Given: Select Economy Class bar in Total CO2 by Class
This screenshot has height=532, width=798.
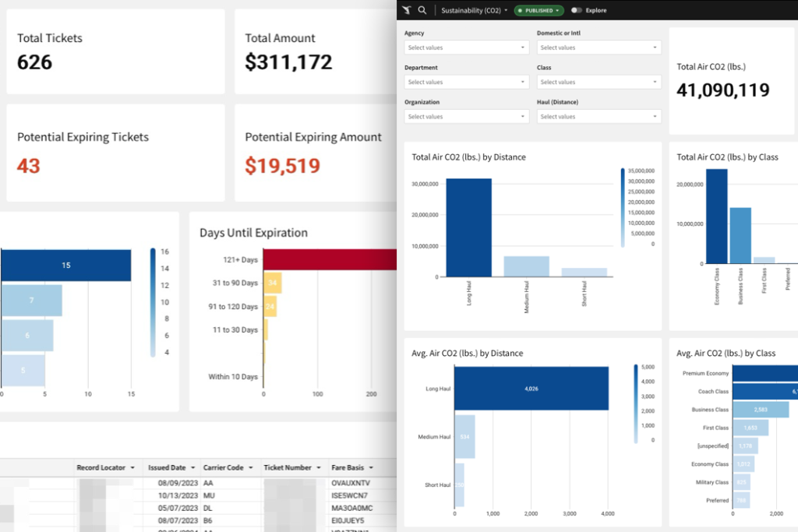Looking at the screenshot, I should (717, 217).
